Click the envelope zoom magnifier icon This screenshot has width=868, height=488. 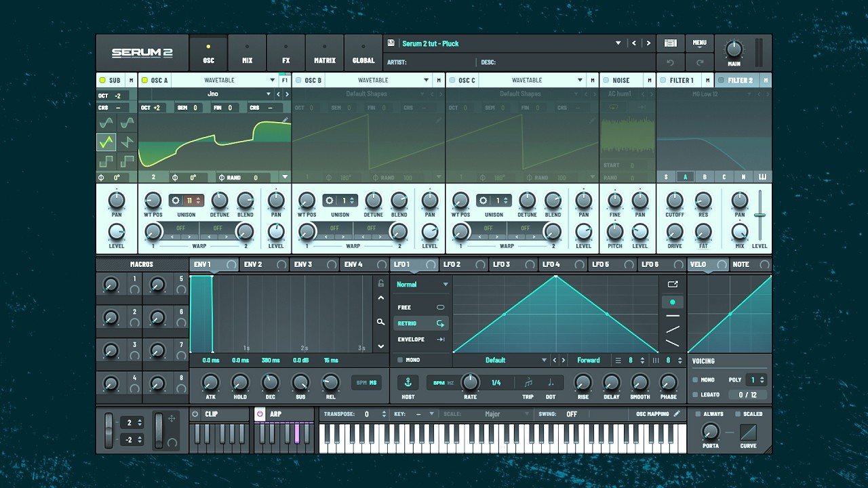coord(380,322)
